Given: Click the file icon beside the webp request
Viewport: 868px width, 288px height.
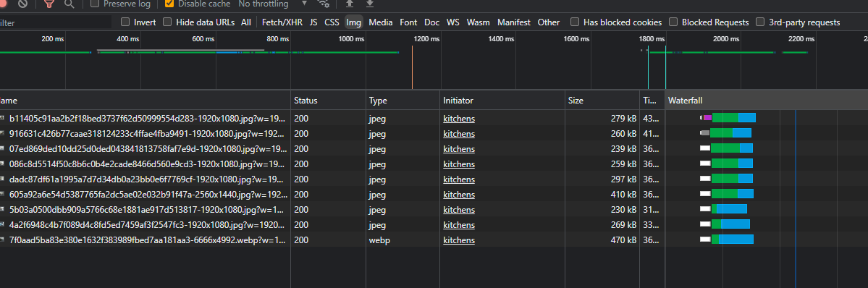Looking at the screenshot, I should pos(3,240).
